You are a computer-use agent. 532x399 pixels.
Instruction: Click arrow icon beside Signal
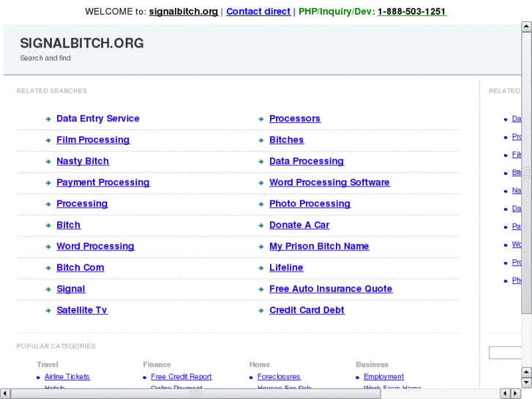coord(48,290)
